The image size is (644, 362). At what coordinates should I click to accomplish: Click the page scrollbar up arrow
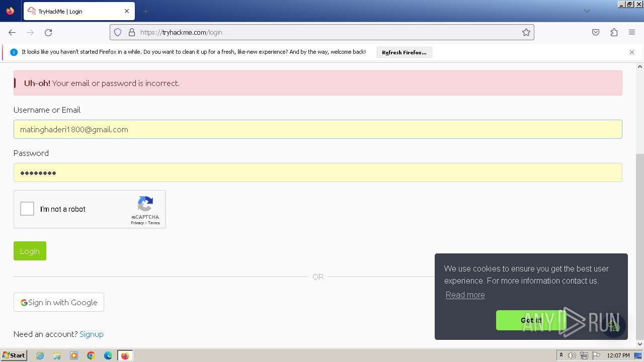[640, 66]
